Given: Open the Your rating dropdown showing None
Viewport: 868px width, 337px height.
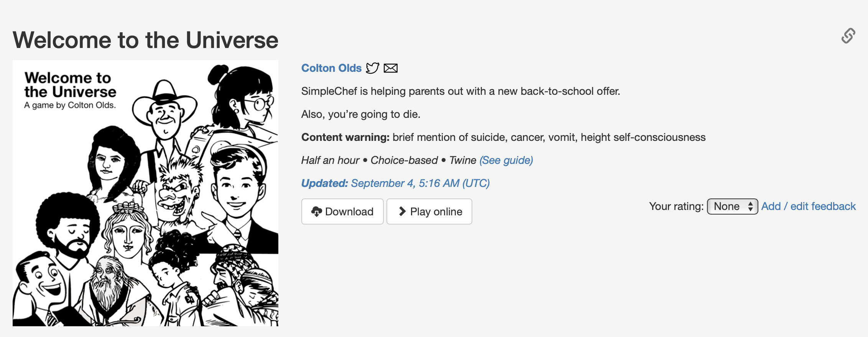Looking at the screenshot, I should pos(732,206).
